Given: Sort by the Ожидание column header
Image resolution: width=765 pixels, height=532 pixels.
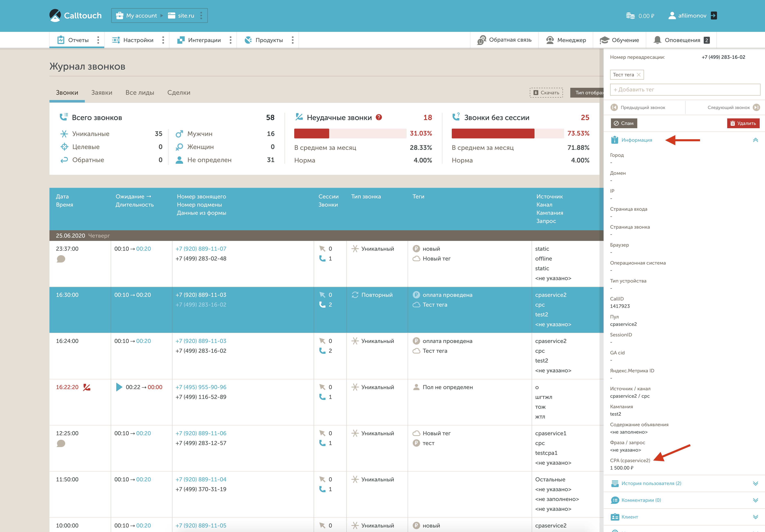Looking at the screenshot, I should [x=133, y=196].
